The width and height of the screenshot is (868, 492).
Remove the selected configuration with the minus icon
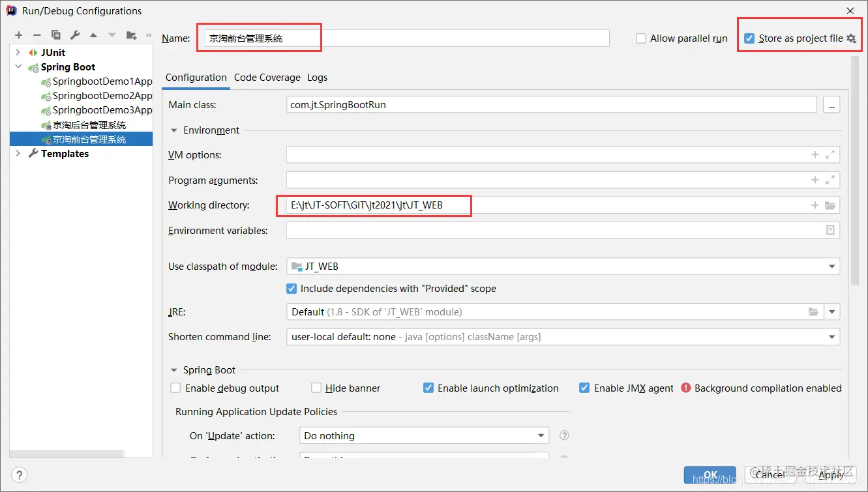coord(37,35)
